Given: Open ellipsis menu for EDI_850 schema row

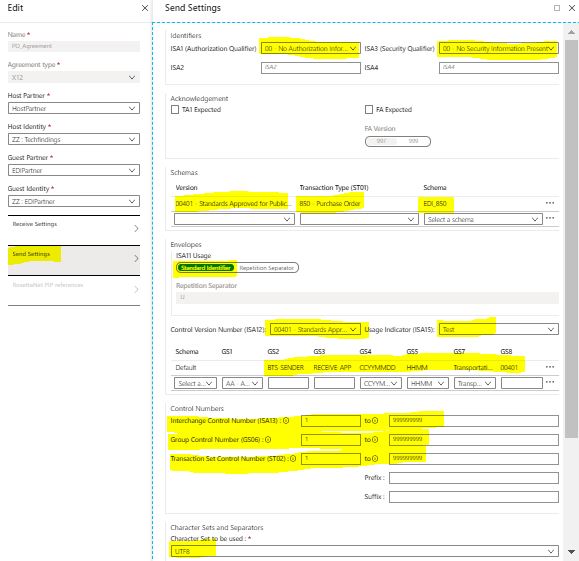Looking at the screenshot, I should pos(550,203).
